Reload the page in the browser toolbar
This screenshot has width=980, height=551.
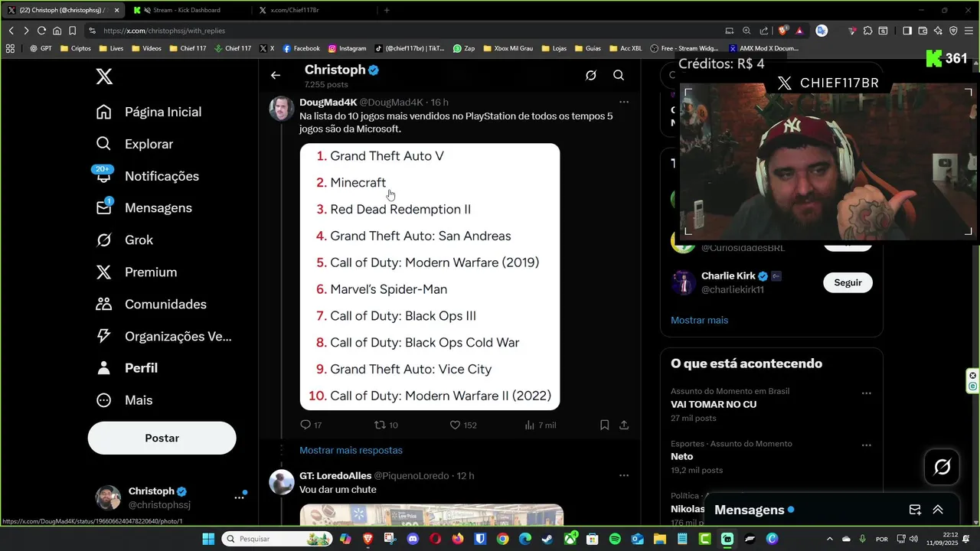(x=41, y=31)
